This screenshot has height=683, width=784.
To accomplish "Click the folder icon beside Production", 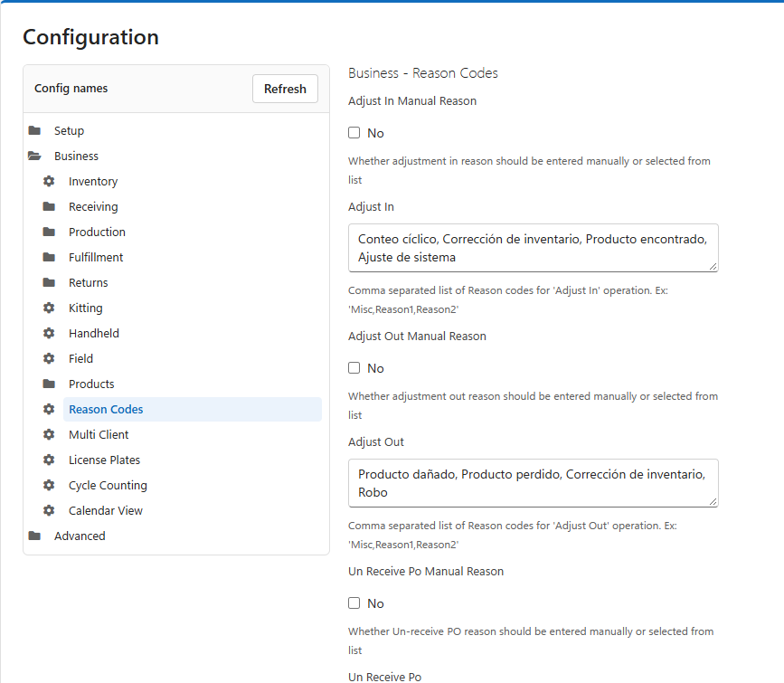I will click(49, 232).
